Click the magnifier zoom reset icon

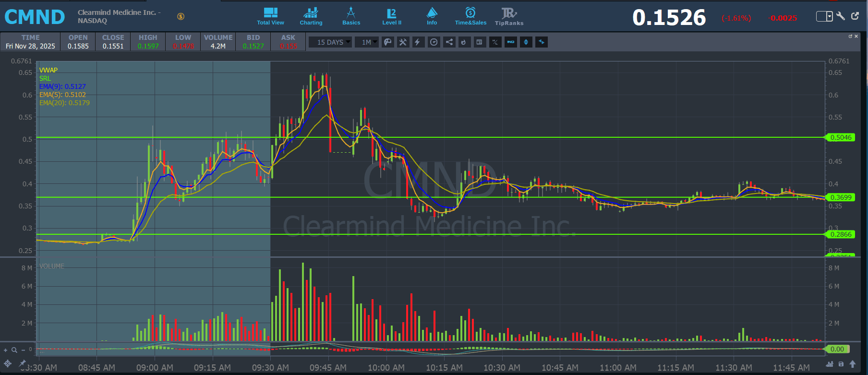14,350
